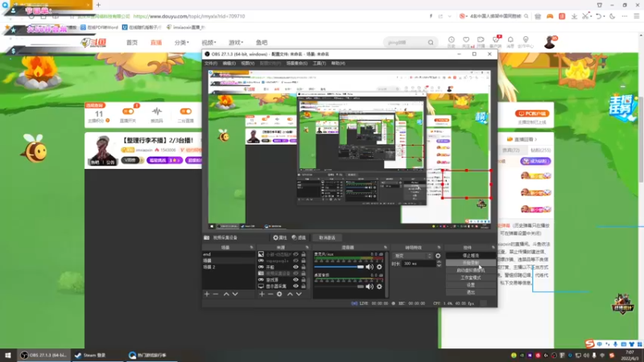Toggle lock on the 显示器采集 source
644x362 pixels.
[303, 286]
